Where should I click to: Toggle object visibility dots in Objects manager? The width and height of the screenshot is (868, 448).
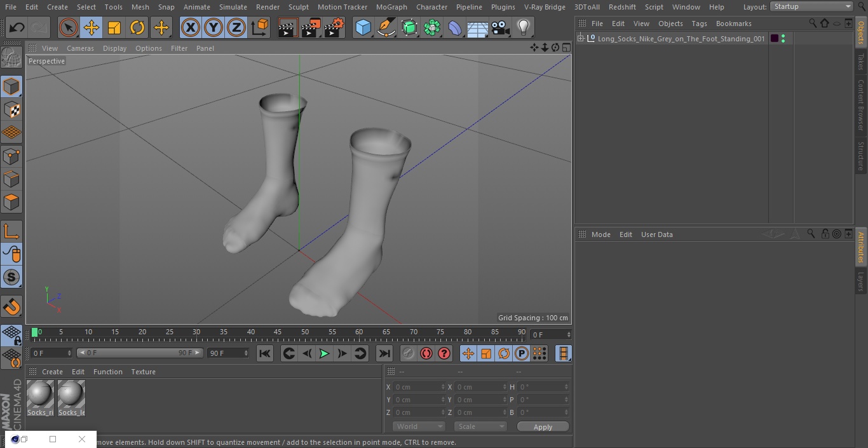point(783,39)
